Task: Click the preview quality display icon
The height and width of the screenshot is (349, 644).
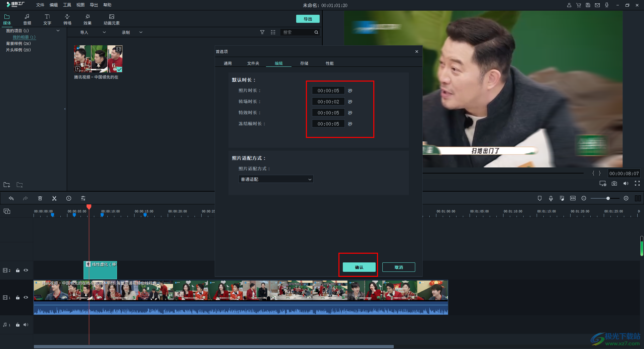Action: 603,184
